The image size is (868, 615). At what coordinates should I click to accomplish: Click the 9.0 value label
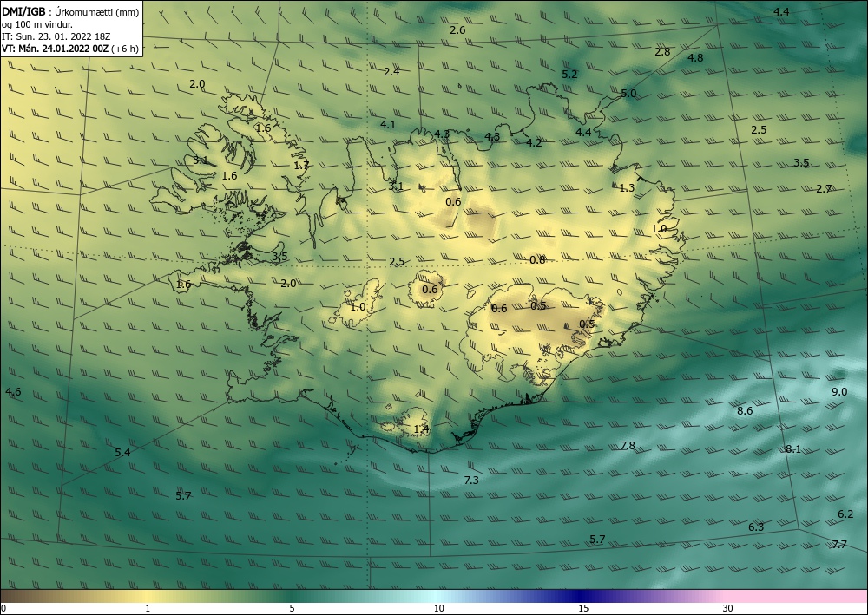[839, 392]
